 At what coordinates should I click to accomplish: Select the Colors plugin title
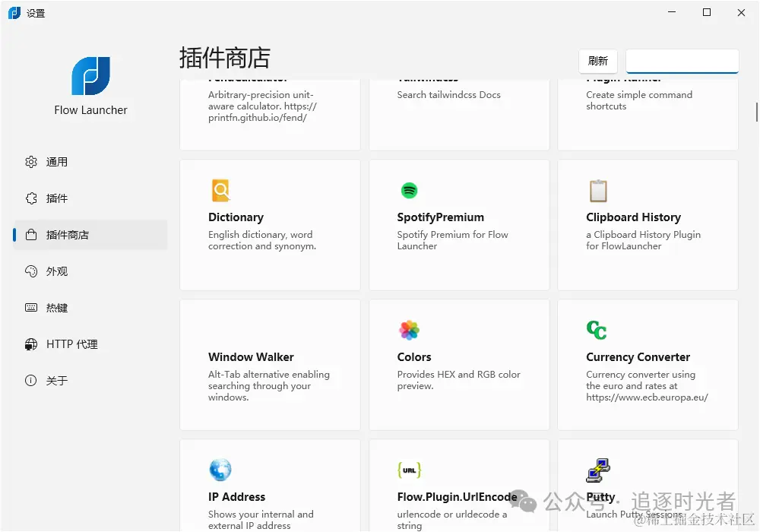[414, 357]
